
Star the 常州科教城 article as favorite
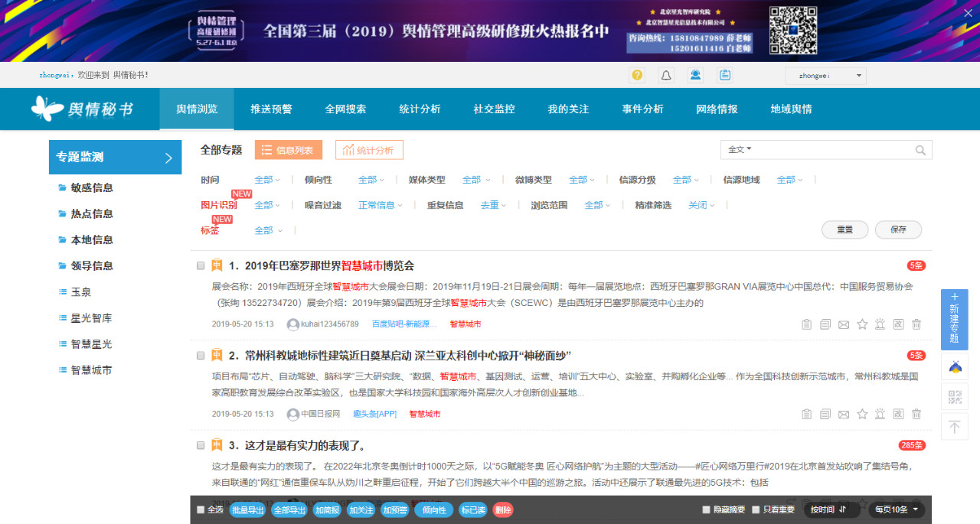pyautogui.click(x=862, y=414)
